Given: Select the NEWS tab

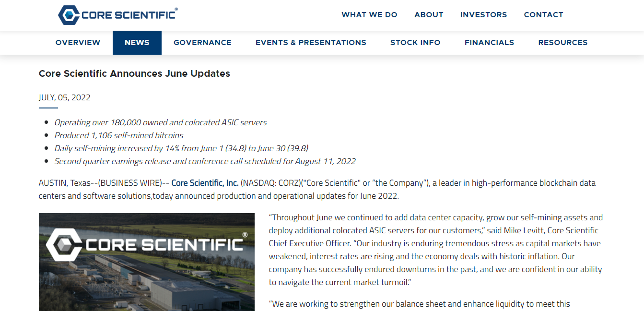Looking at the screenshot, I should (x=137, y=43).
